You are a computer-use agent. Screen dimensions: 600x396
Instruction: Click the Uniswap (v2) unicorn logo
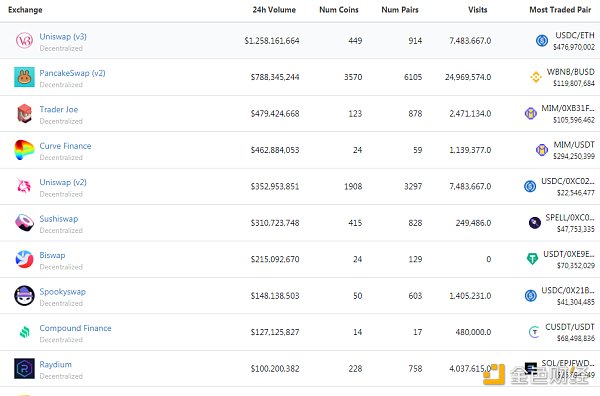(24, 186)
